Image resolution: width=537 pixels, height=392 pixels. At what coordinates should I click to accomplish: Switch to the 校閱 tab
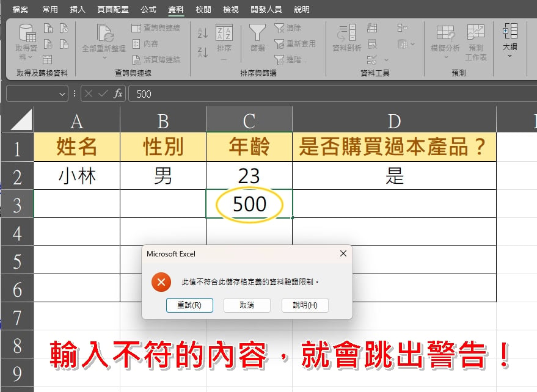point(203,9)
